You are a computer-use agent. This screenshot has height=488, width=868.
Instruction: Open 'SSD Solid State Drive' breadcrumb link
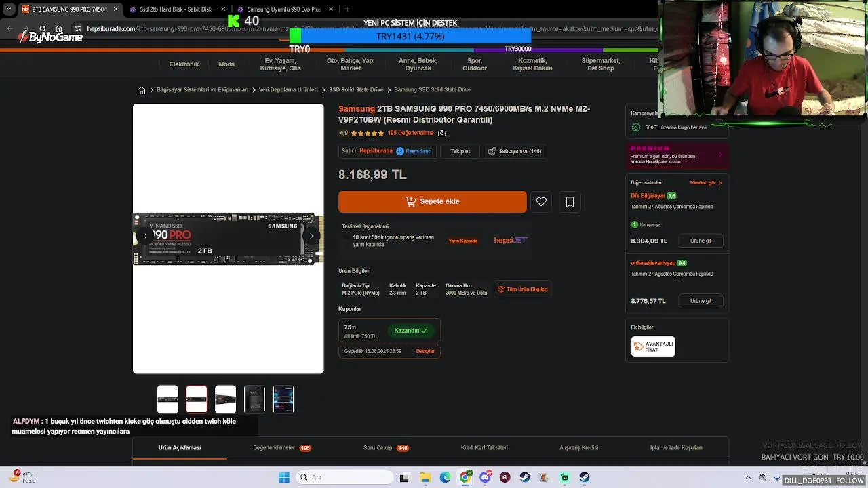tap(356, 90)
